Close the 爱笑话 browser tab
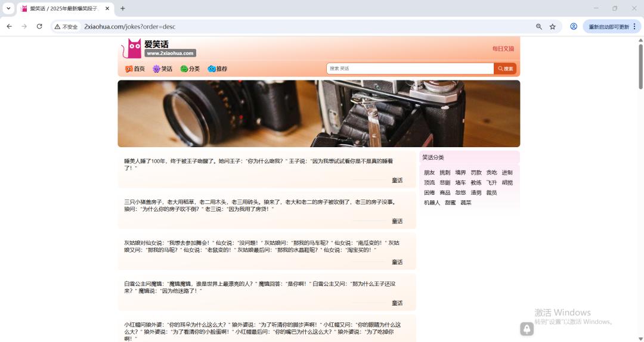The image size is (644, 342). [107, 8]
